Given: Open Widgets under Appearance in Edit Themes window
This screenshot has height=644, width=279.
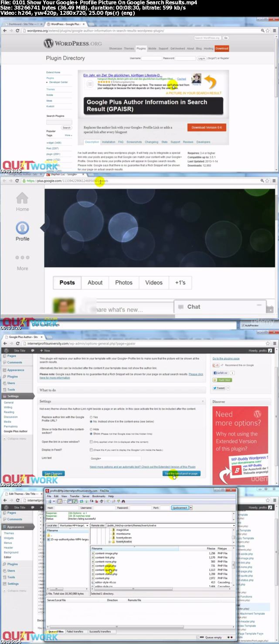Looking at the screenshot, I should coord(9,538).
